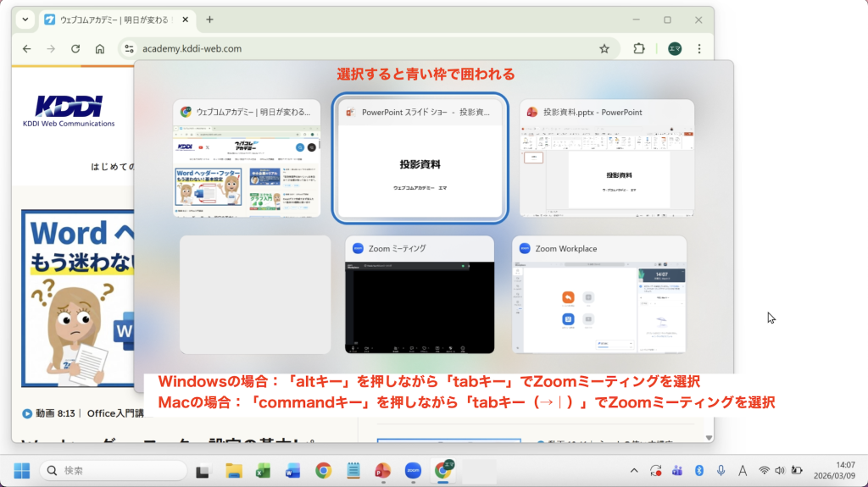This screenshot has height=487, width=868.
Task: Open Notepad taskbar icon
Action: [x=353, y=471]
